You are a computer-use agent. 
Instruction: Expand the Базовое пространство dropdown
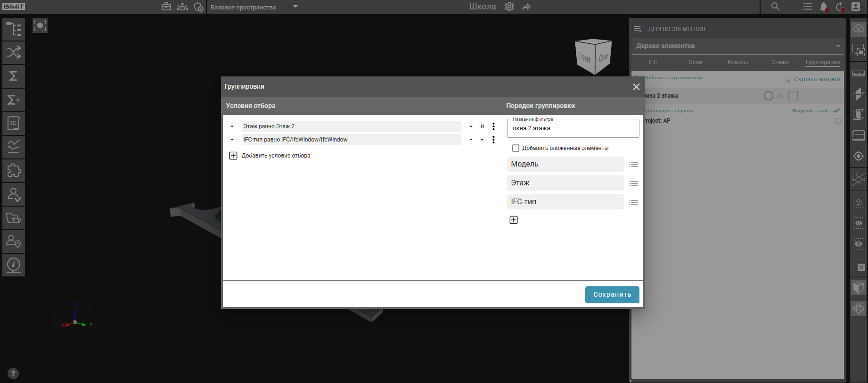coord(295,7)
